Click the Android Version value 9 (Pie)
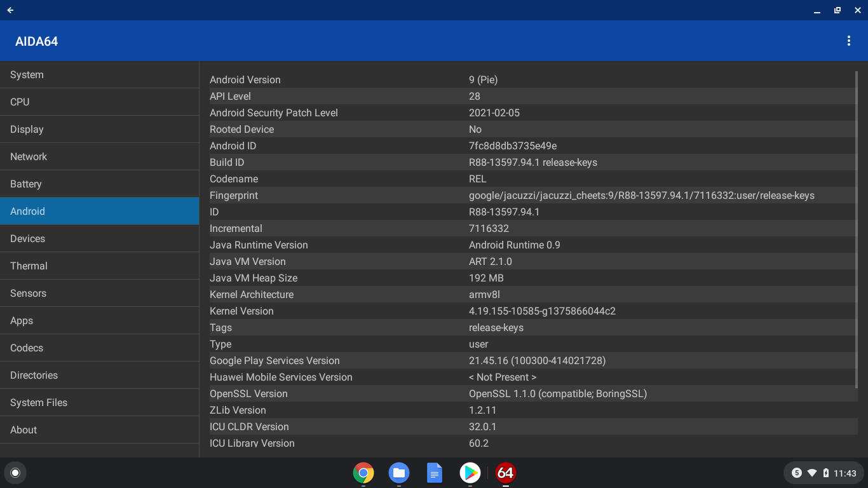Image resolution: width=868 pixels, height=488 pixels. pos(484,79)
